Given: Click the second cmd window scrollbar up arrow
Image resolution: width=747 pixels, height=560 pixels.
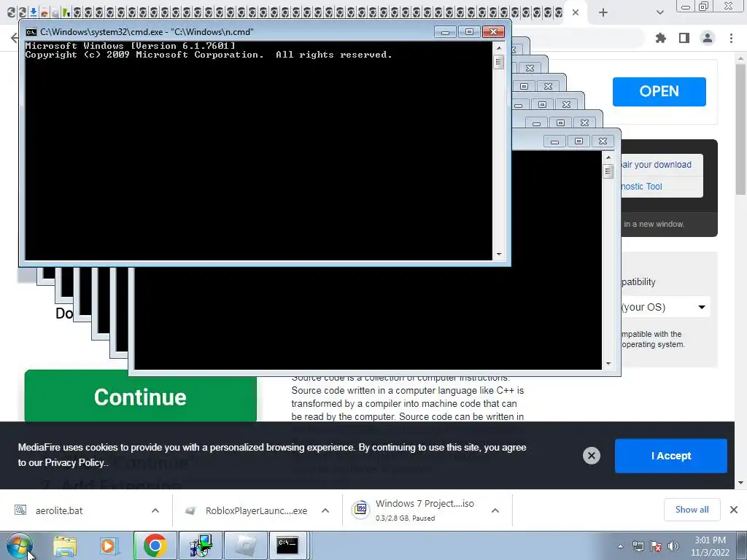Looking at the screenshot, I should coord(608,157).
